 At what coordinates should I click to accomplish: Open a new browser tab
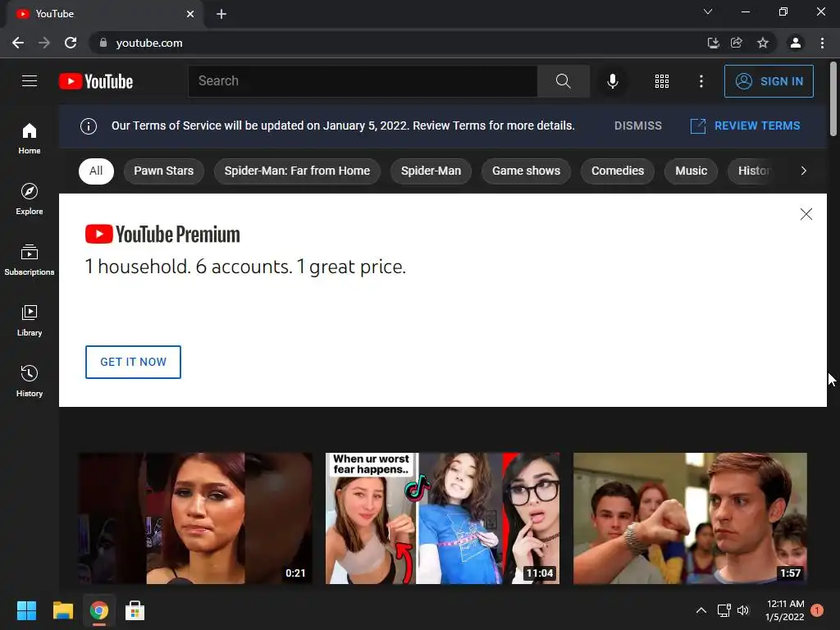point(221,14)
